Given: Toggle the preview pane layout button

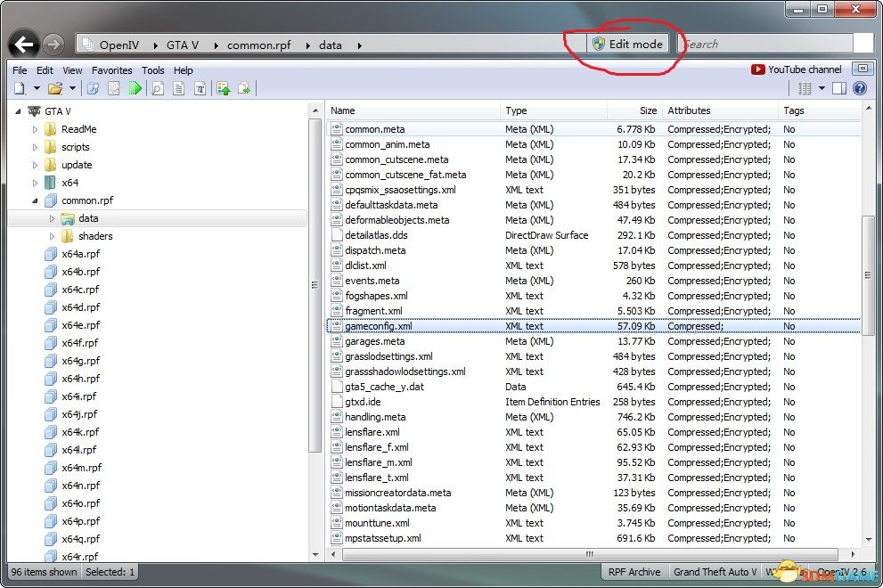Looking at the screenshot, I should click(x=839, y=88).
